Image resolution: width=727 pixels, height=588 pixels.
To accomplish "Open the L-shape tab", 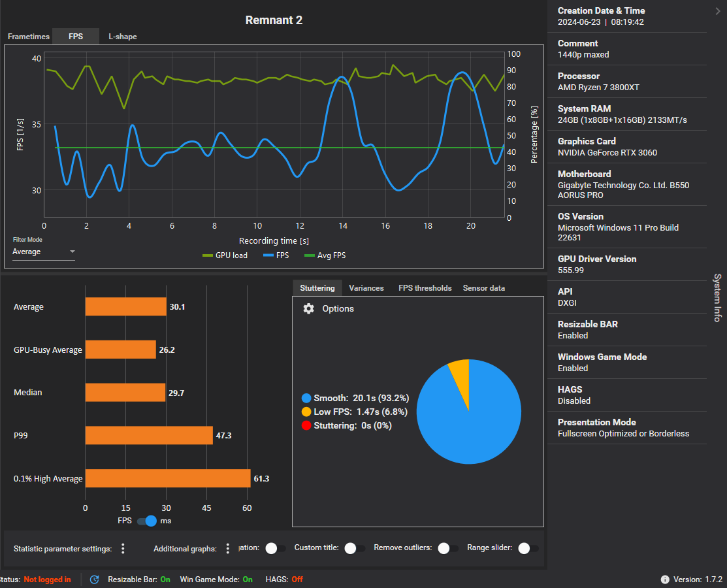I will coord(122,37).
